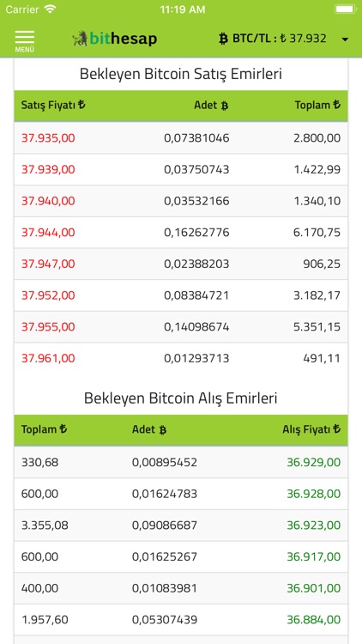Screen dimensions: 362x644
Task: Tap buy total 400,00
Action: 39,588
